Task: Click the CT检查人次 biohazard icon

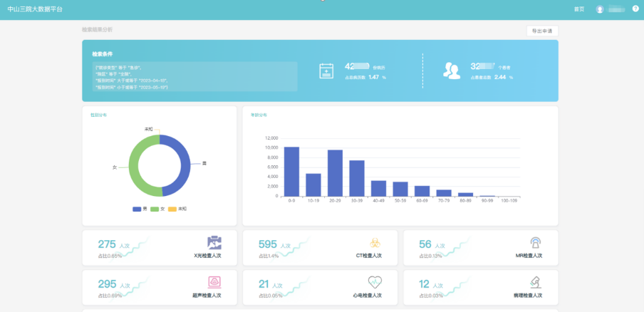Action: [375, 243]
